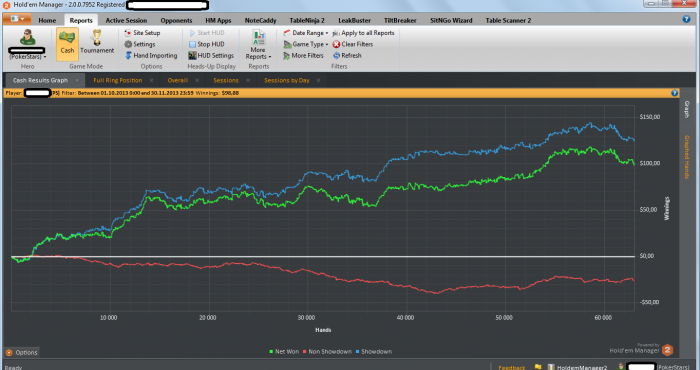
Task: Switch to the Overall report tab
Action: (177, 80)
